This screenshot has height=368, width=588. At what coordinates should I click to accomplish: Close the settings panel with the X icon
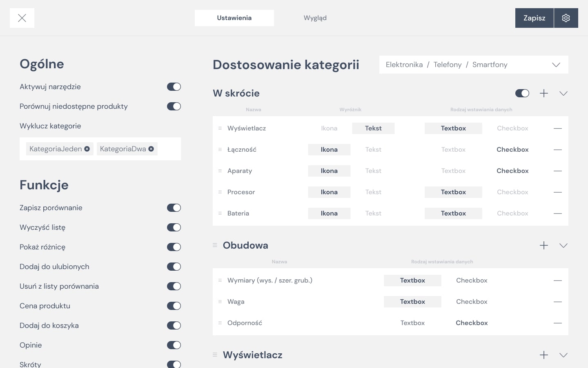22,18
